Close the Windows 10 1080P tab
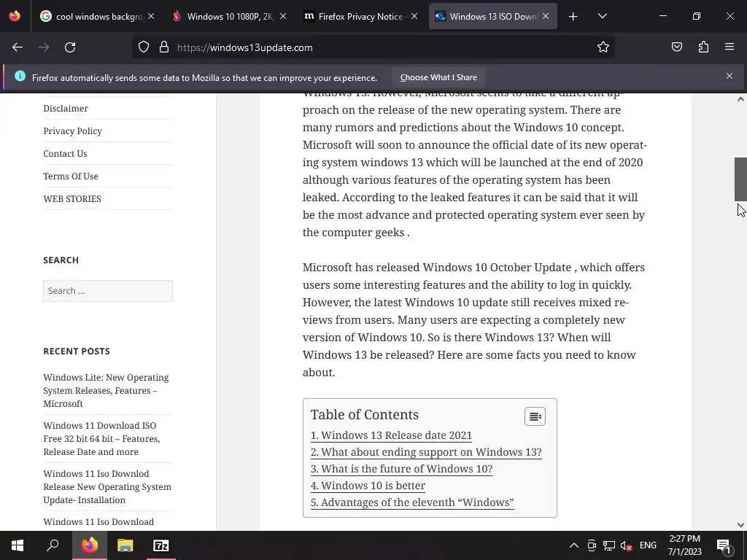The image size is (747, 560). click(283, 16)
